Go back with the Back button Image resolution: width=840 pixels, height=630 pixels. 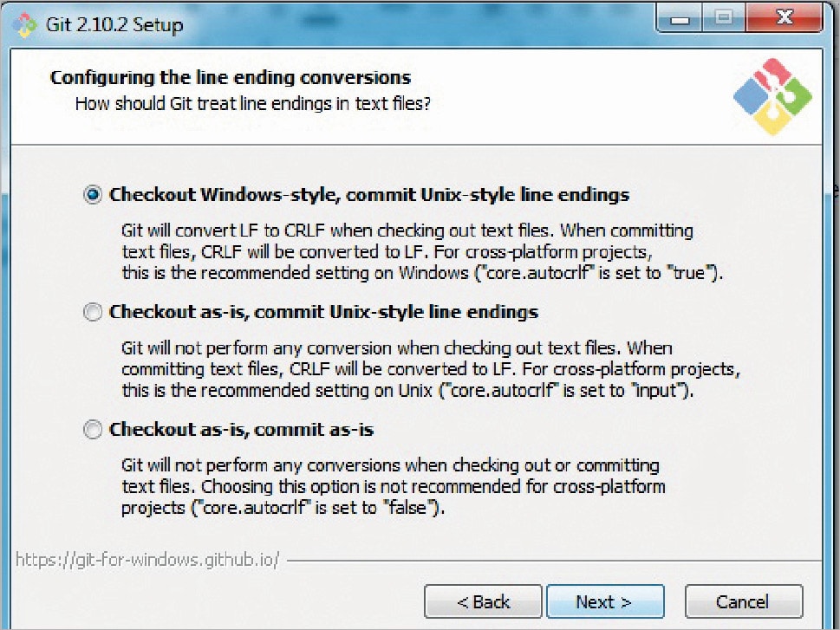coord(483,601)
